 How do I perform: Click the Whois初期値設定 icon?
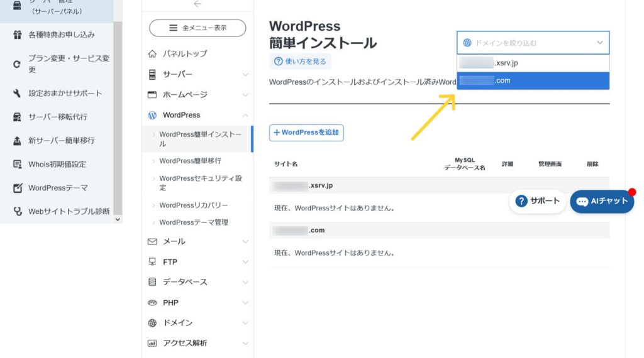tap(17, 164)
